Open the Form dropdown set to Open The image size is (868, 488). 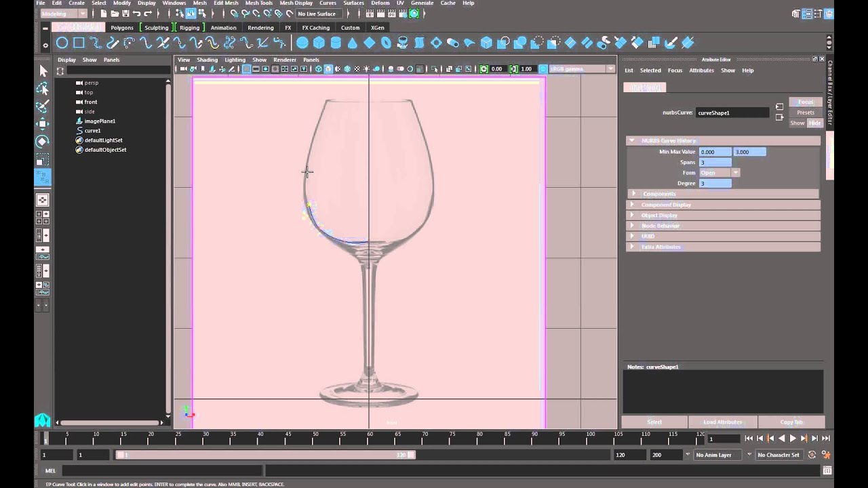[x=719, y=173]
